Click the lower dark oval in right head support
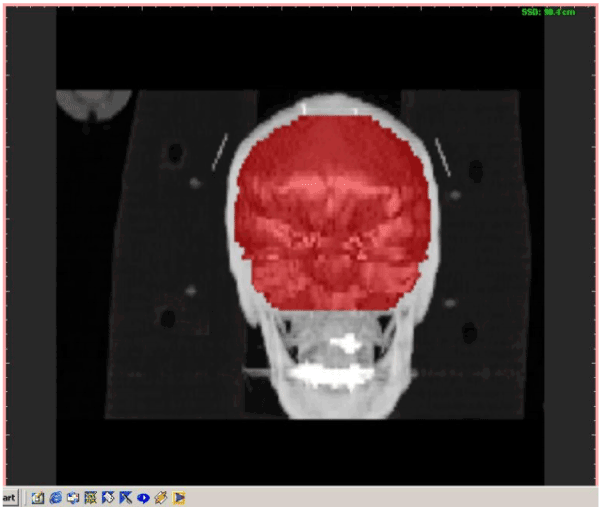The height and width of the screenshot is (510, 600). point(467,332)
